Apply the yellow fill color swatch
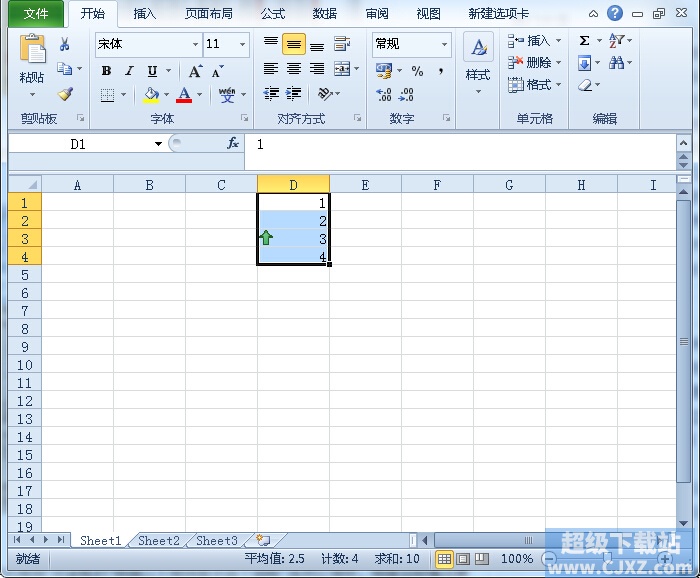 [x=151, y=95]
